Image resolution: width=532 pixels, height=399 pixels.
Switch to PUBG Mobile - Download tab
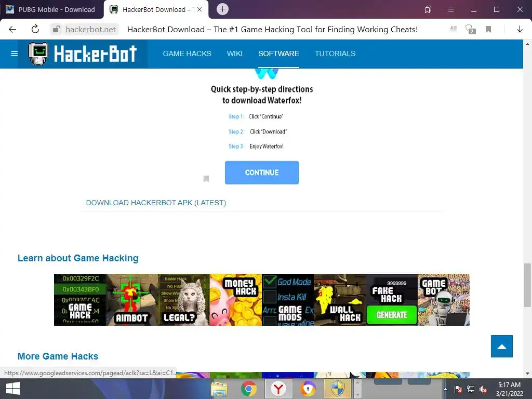pos(51,9)
